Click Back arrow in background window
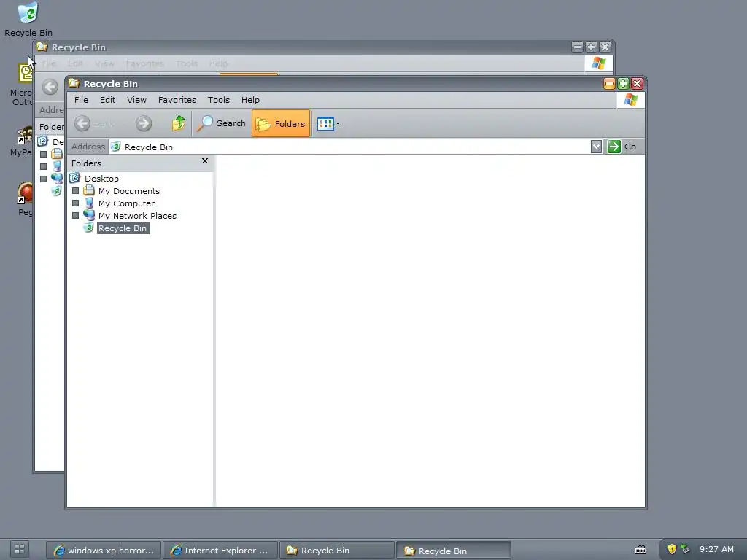The height and width of the screenshot is (560, 747). click(x=50, y=87)
